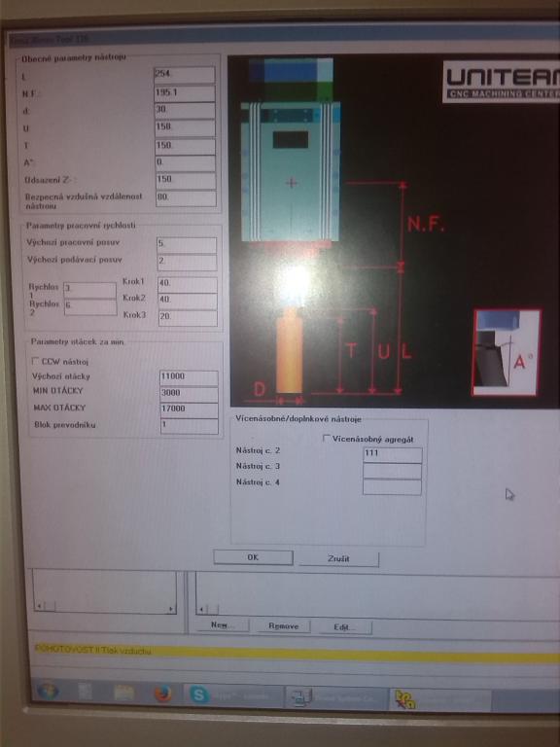The width and height of the screenshot is (560, 747).
Task: Click the New... button
Action: click(x=222, y=624)
